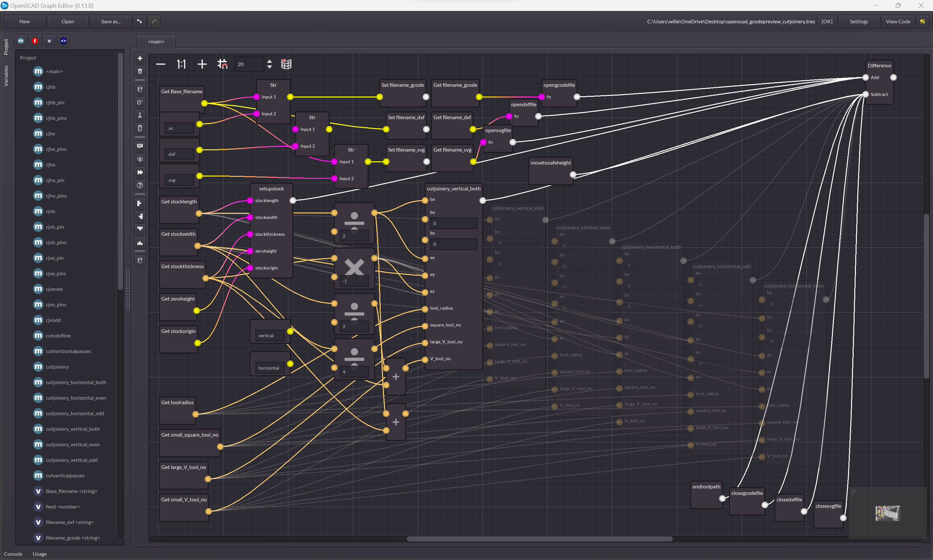
Task: Increase the snap distance stepper arrow
Action: pos(270,61)
